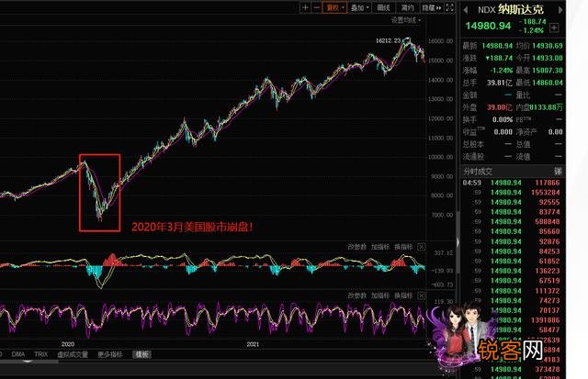Close the MACD indicator panel
This screenshot has height=379, width=588.
coord(421,247)
